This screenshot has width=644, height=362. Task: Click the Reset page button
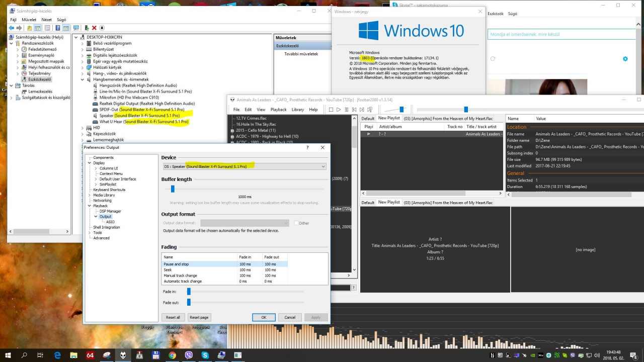pyautogui.click(x=199, y=317)
